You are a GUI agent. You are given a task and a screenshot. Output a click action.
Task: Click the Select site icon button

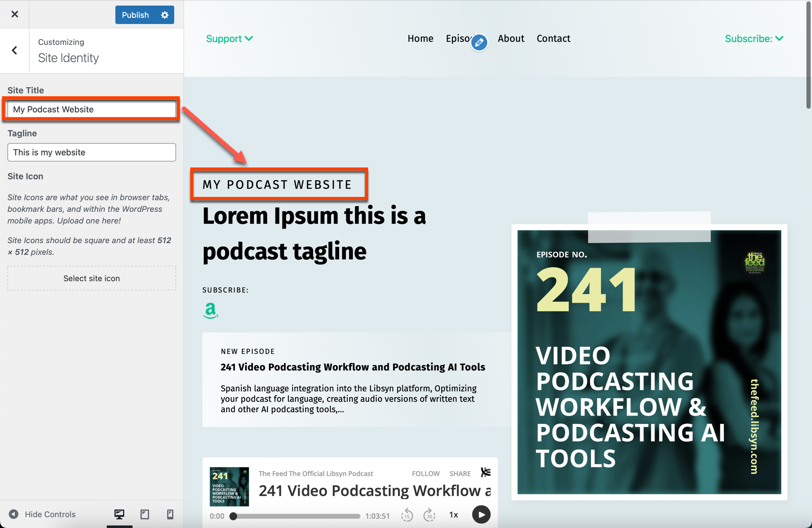pyautogui.click(x=92, y=278)
